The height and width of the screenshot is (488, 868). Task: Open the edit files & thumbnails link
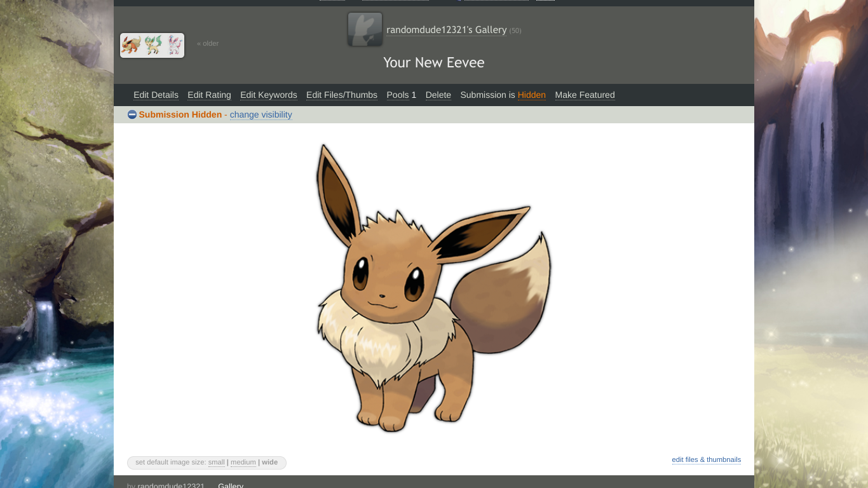(706, 459)
